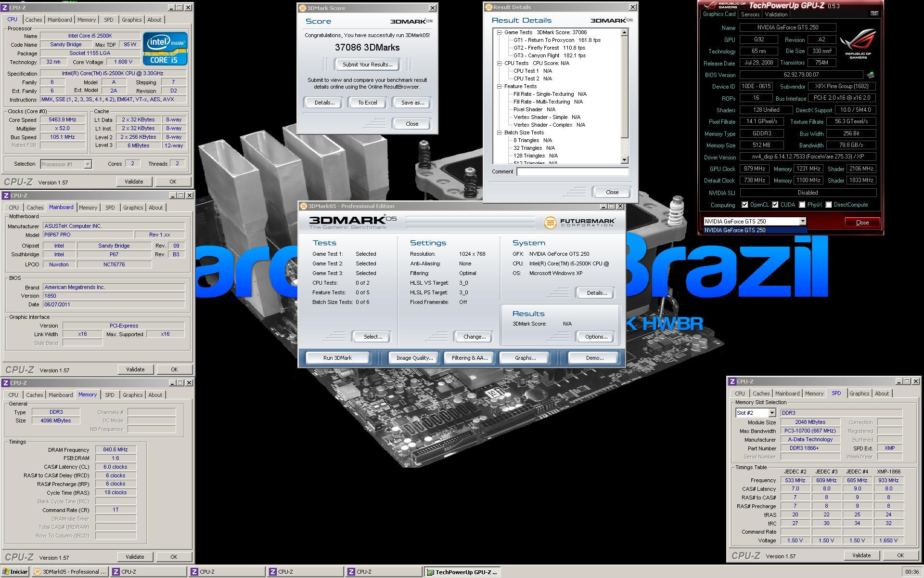Open Graphics tab in Memory CPU-Z window
The image size is (924, 578).
[132, 395]
